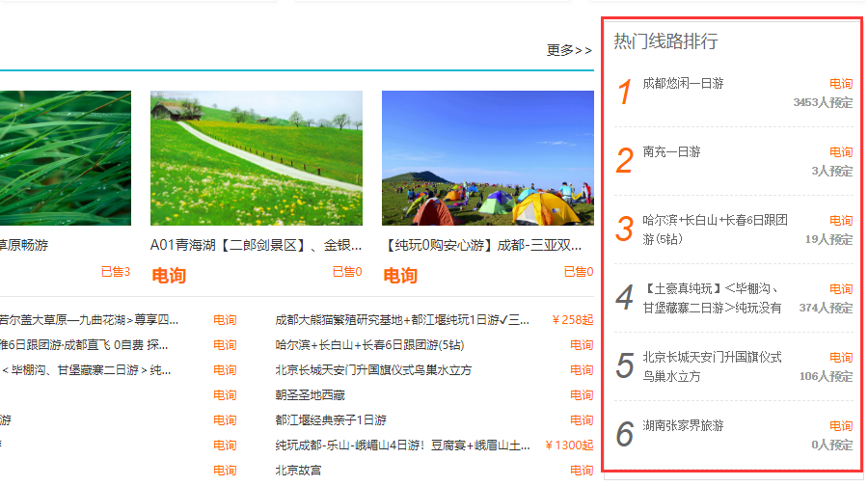
Task: Click rank number 1 icon
Action: click(625, 93)
